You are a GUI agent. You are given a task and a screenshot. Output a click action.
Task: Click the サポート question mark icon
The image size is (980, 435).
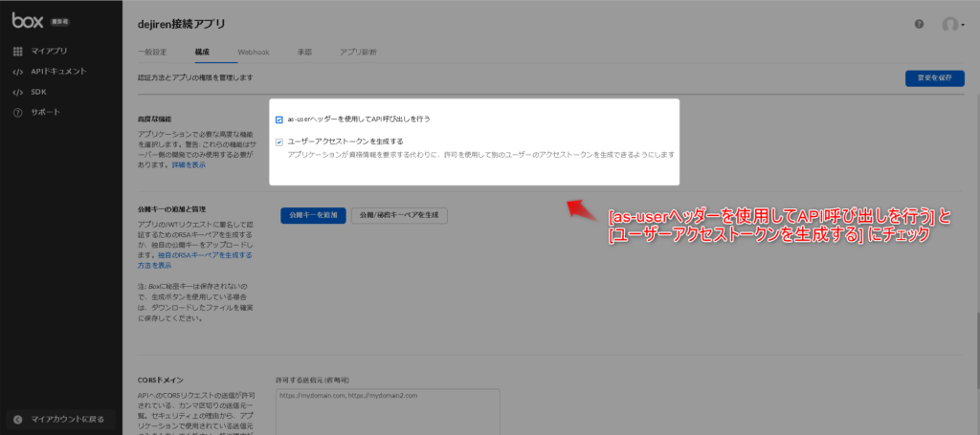[17, 113]
